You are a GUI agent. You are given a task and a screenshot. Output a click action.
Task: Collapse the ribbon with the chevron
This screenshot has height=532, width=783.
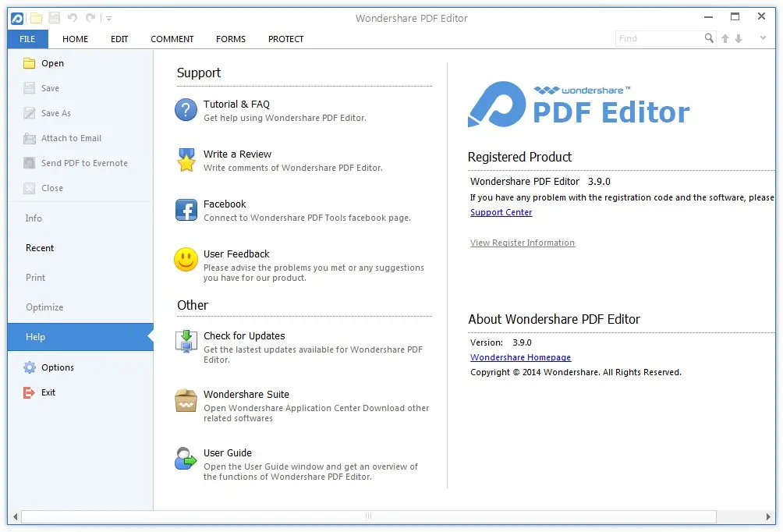pyautogui.click(x=763, y=38)
